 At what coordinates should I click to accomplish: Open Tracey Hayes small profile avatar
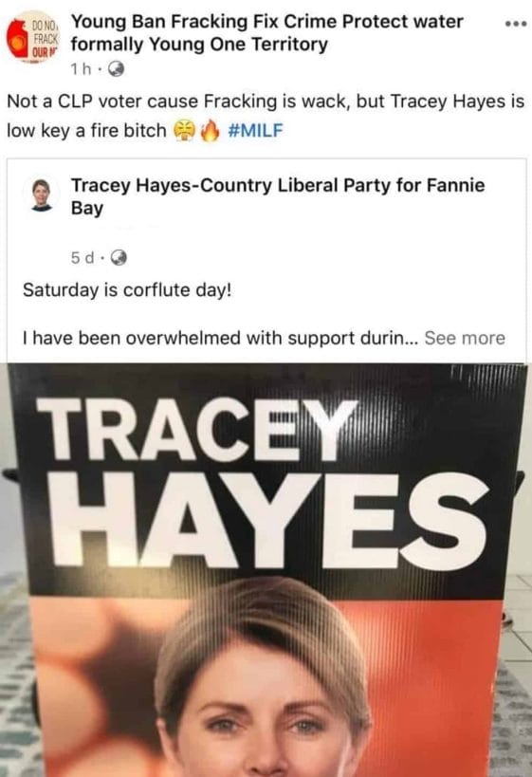click(42, 195)
